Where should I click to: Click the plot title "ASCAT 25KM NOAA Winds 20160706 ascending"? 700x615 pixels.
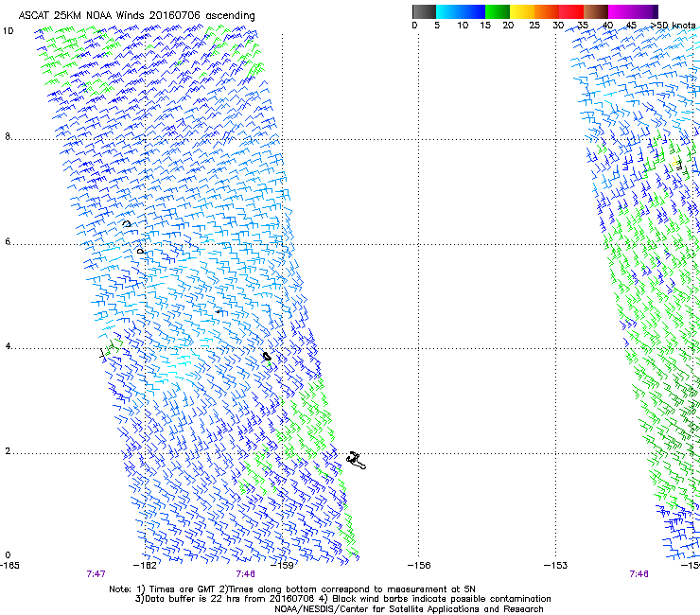pos(136,16)
